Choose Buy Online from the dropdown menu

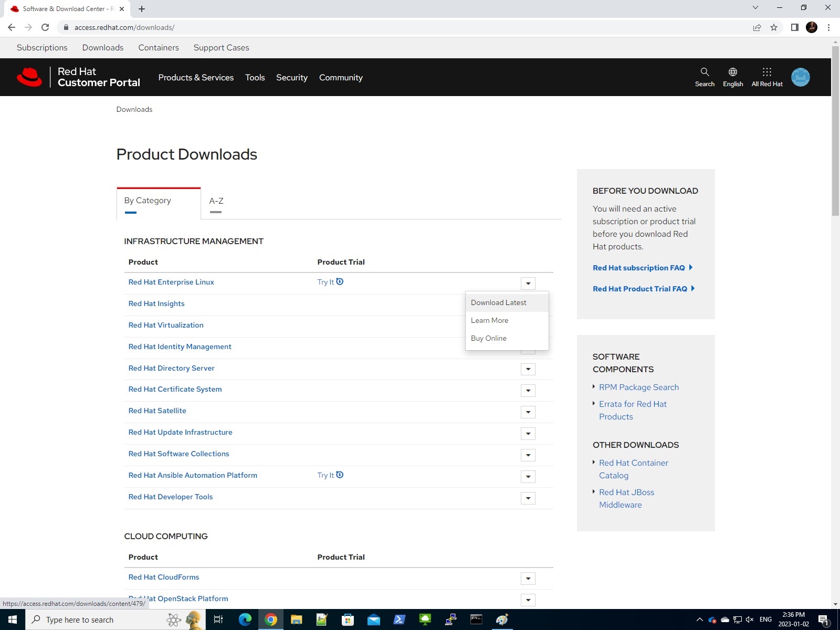point(507,338)
